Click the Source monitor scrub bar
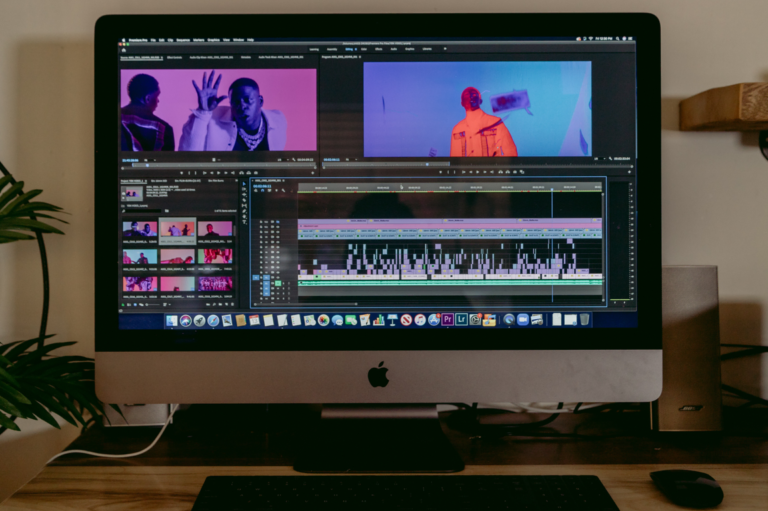768x511 pixels. point(224,165)
